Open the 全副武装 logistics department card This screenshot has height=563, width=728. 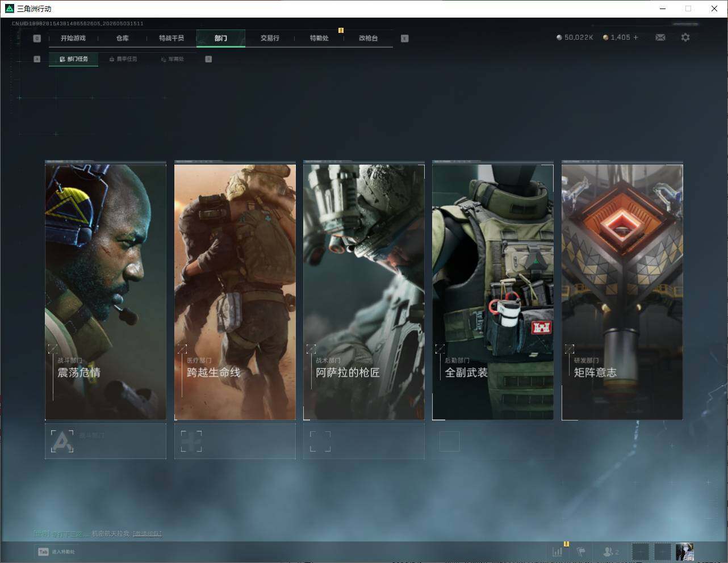(493, 292)
